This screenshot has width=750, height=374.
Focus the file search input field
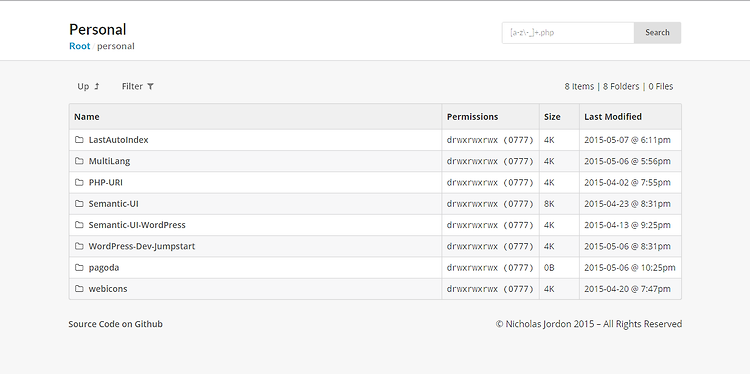click(x=568, y=33)
